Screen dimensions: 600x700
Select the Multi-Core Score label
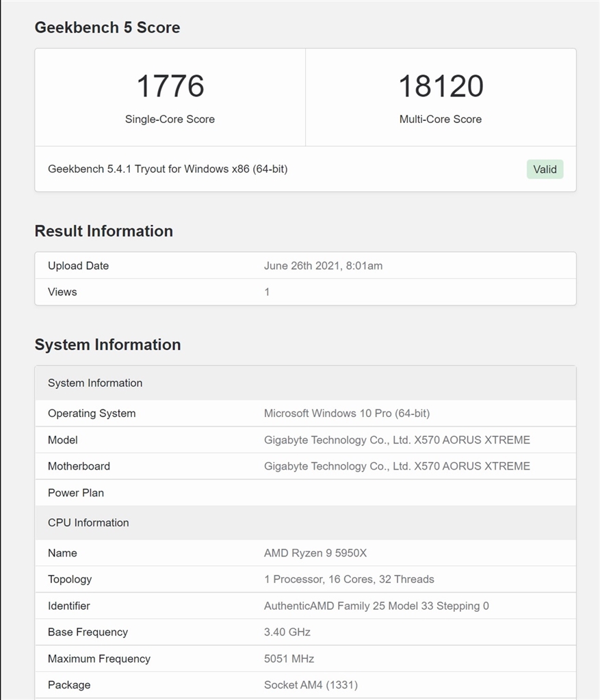[x=441, y=119]
